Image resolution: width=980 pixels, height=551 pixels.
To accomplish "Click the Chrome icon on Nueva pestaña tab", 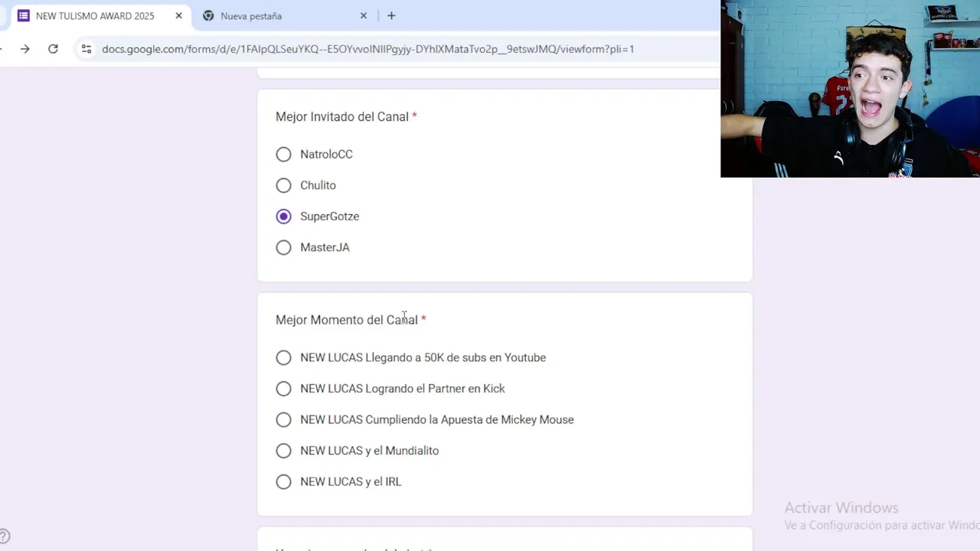I will pos(208,15).
